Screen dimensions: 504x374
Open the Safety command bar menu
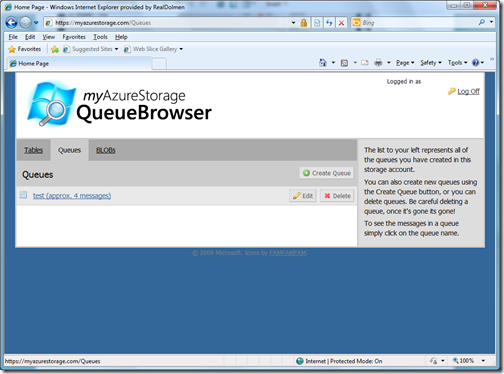coord(431,63)
